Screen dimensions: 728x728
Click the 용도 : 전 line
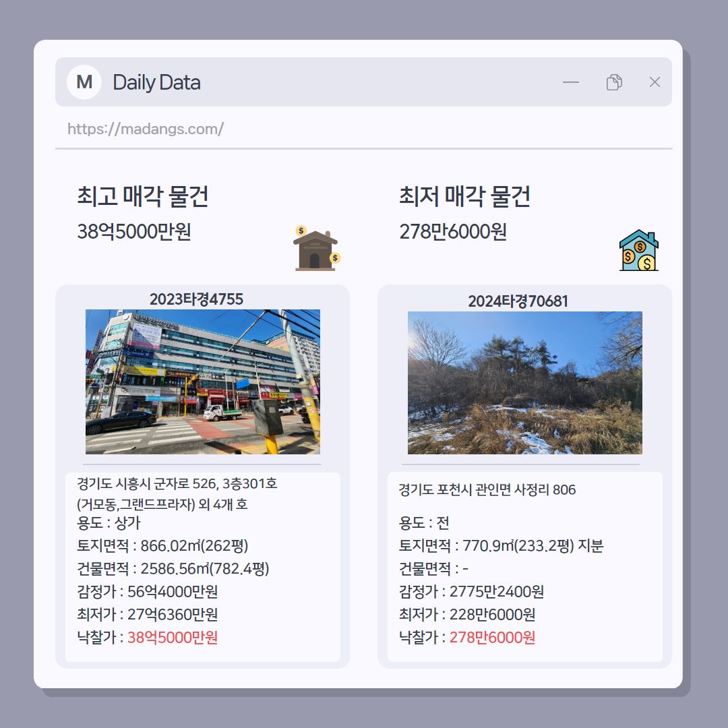click(x=424, y=523)
